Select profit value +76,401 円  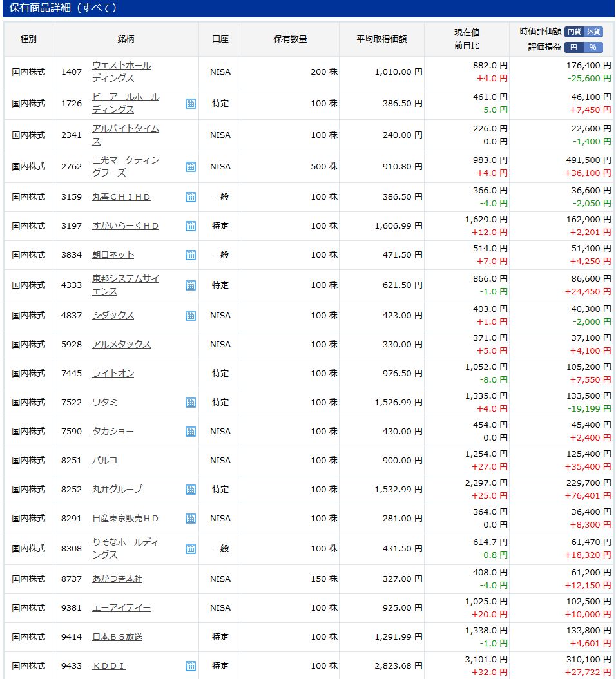tap(588, 496)
